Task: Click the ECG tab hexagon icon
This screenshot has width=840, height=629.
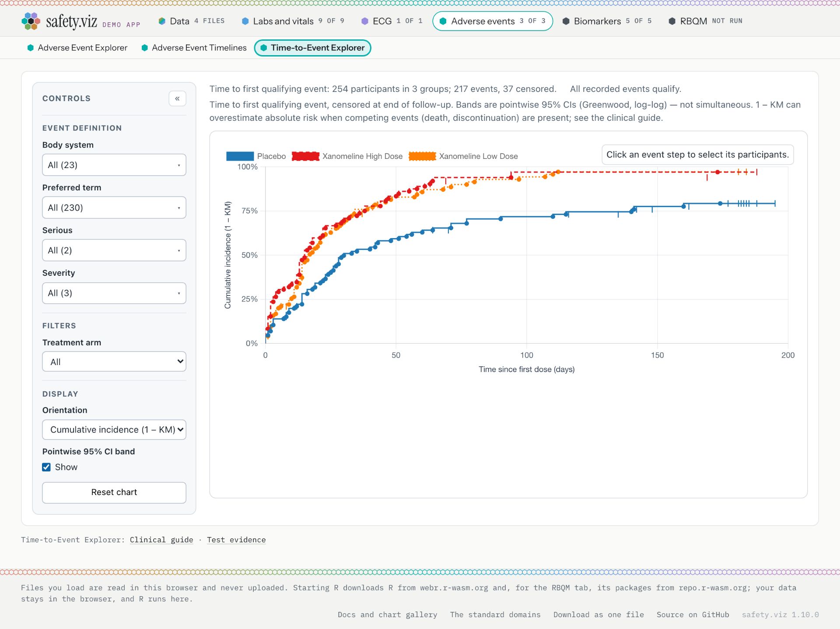Action: (x=365, y=21)
